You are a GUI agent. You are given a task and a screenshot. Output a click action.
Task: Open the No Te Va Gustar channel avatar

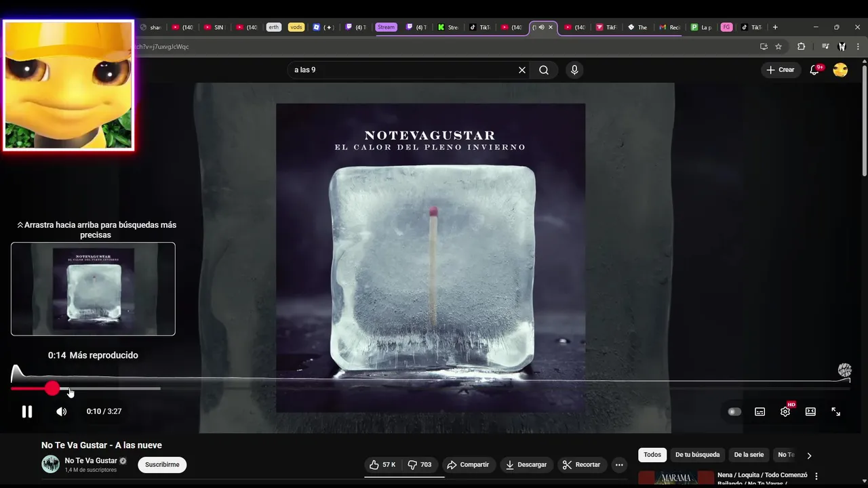(x=51, y=464)
